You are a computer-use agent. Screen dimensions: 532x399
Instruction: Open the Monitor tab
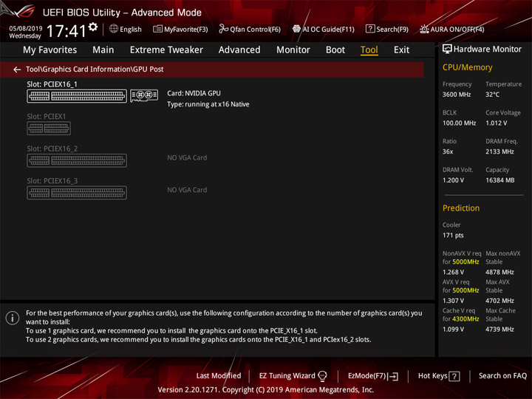click(293, 50)
